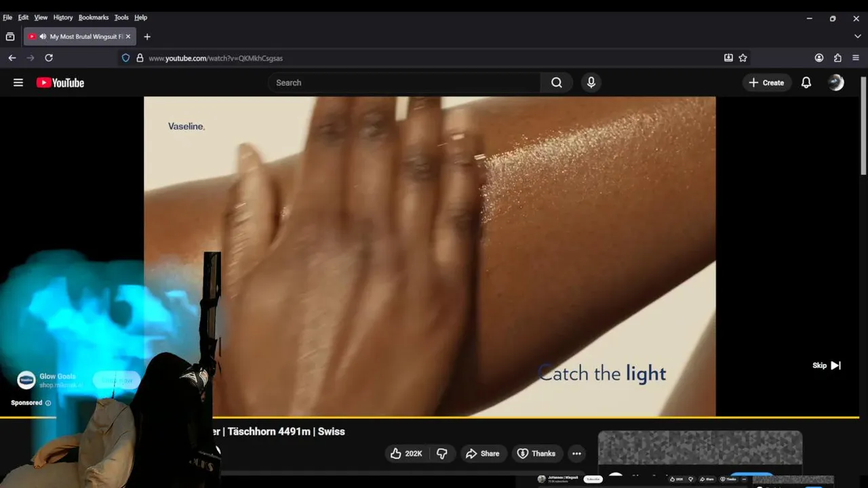This screenshot has width=868, height=488.
Task: Open a new browser tab
Action: point(147,37)
